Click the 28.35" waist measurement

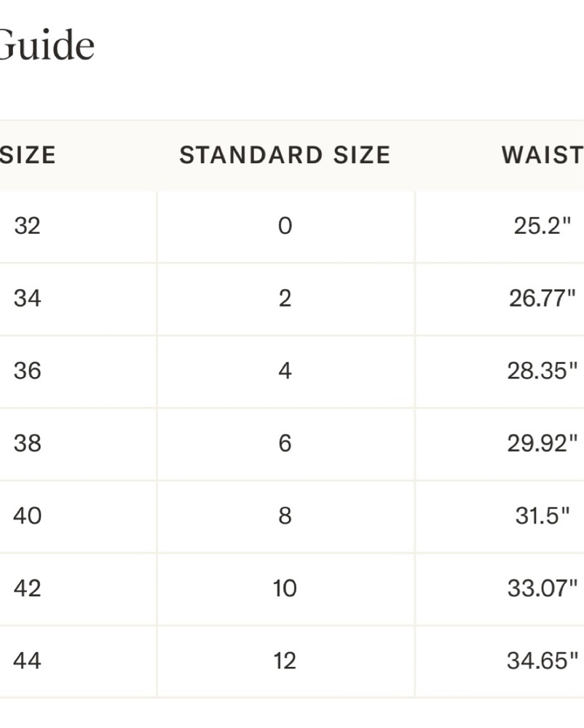(542, 371)
